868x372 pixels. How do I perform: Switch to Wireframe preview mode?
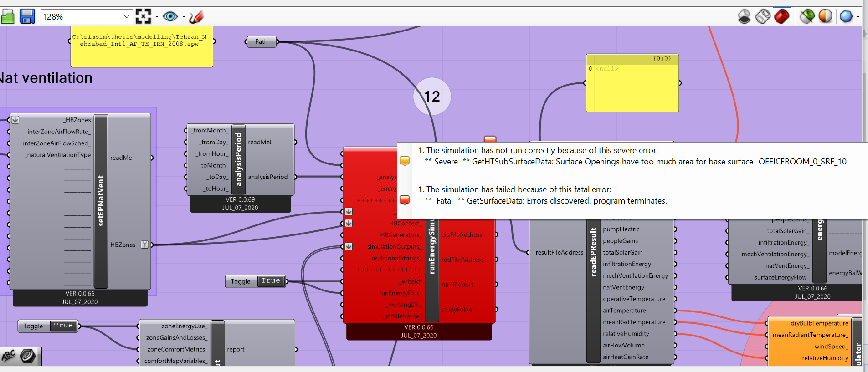[763, 17]
